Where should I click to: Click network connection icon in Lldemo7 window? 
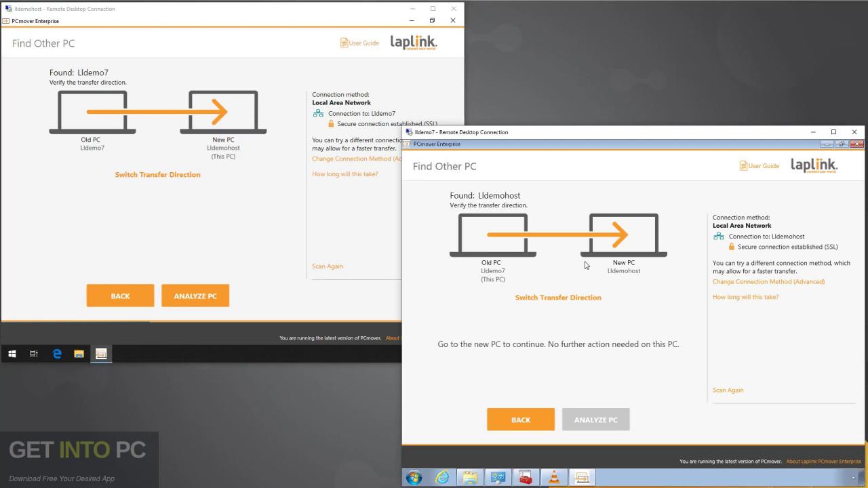pyautogui.click(x=719, y=237)
